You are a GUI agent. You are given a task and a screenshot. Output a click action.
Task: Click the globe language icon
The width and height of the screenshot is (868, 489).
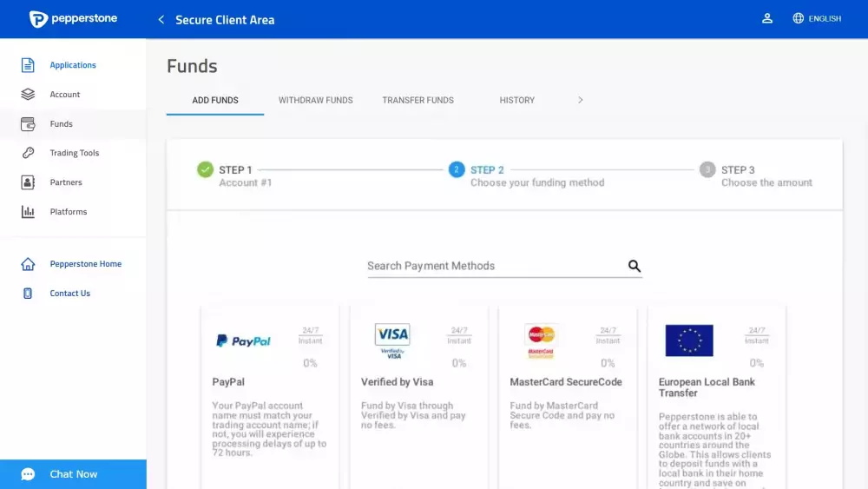(798, 18)
